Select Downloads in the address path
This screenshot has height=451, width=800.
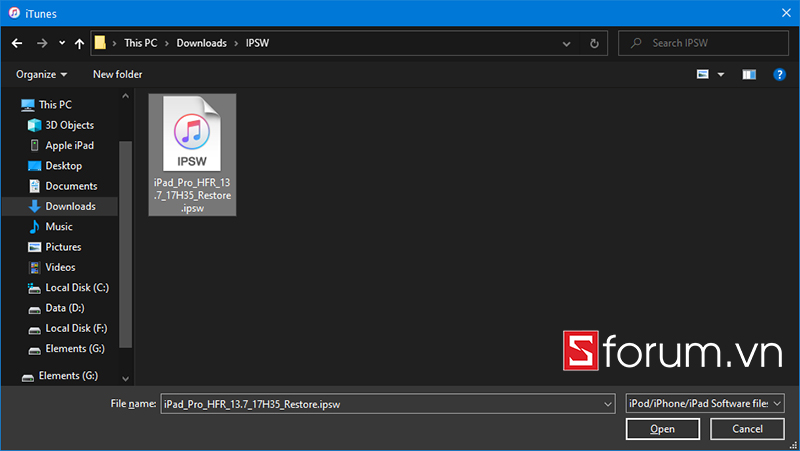pyautogui.click(x=202, y=43)
